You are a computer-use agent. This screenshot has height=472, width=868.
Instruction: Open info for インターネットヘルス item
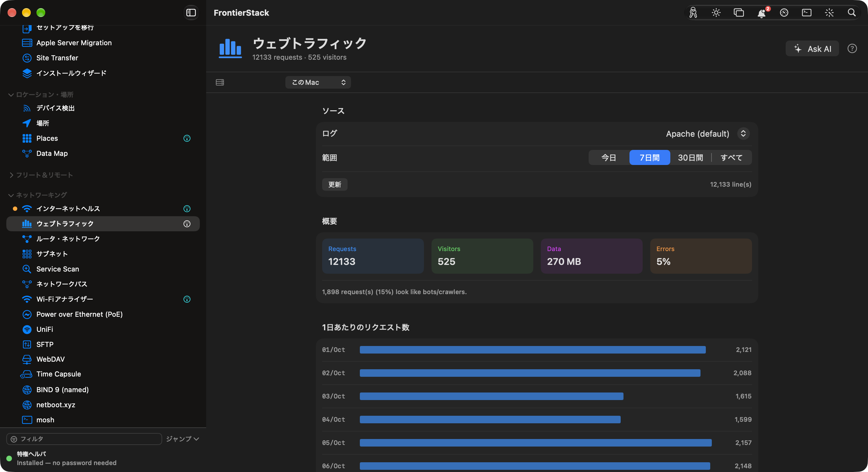187,209
